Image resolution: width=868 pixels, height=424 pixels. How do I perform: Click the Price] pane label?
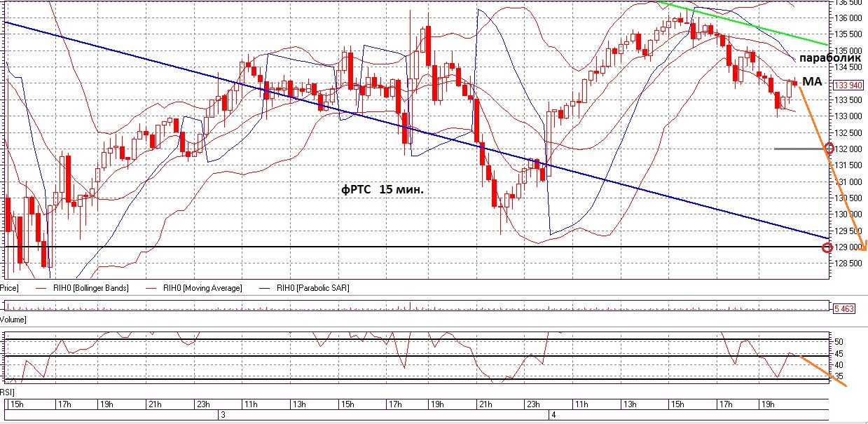8,288
